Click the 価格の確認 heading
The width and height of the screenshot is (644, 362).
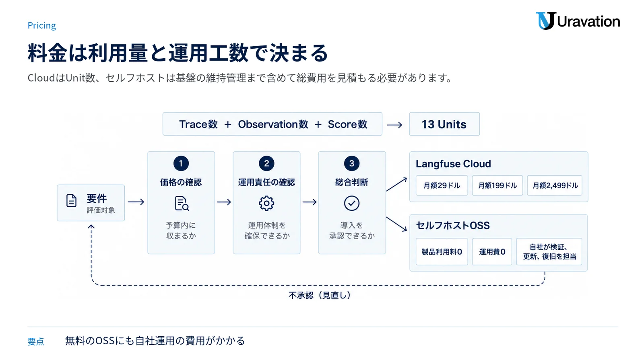pos(181,182)
